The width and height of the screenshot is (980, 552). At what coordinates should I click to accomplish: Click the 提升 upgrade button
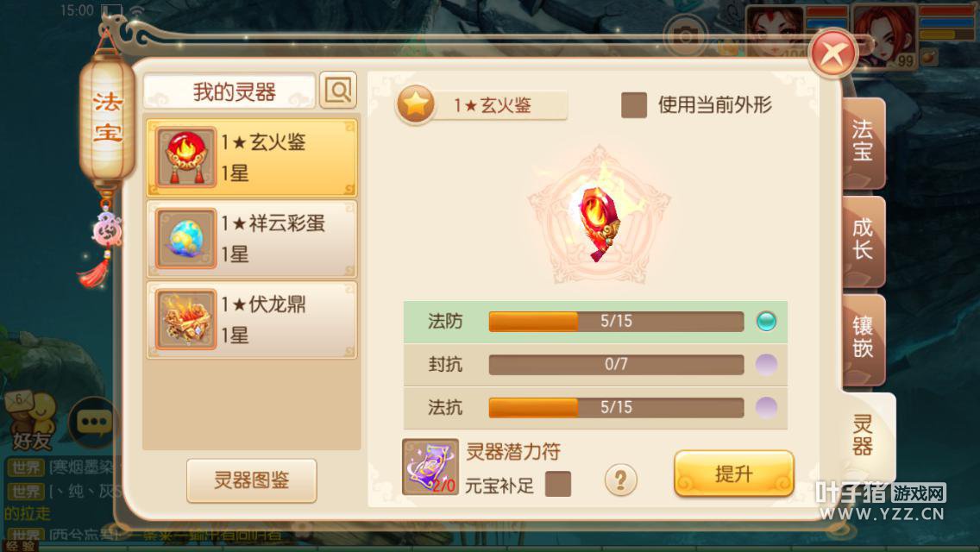tap(734, 474)
